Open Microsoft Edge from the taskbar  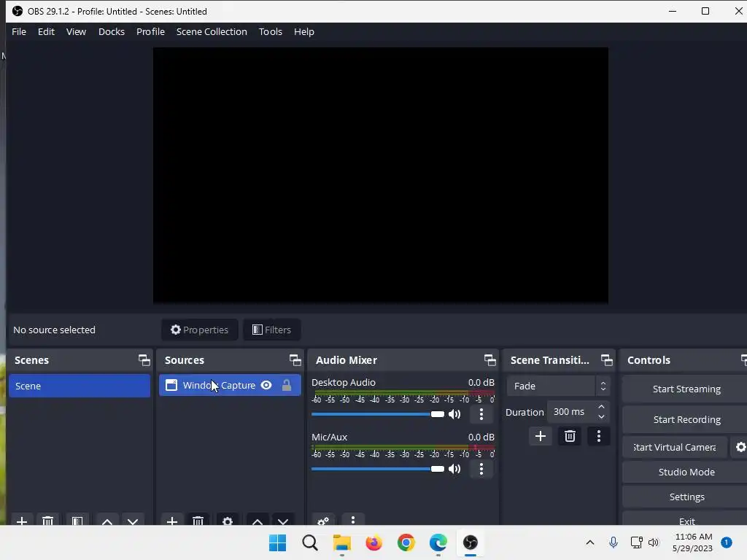click(x=438, y=542)
